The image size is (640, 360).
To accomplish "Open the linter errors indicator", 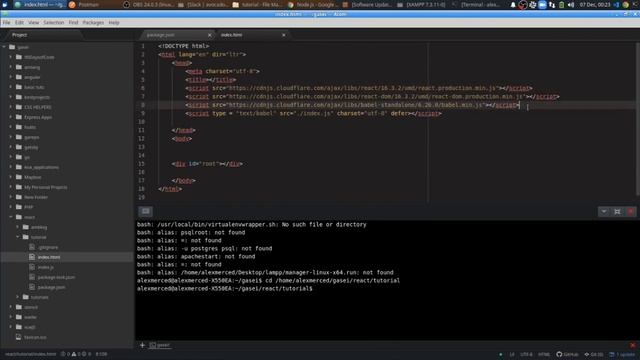I will click(x=66, y=354).
